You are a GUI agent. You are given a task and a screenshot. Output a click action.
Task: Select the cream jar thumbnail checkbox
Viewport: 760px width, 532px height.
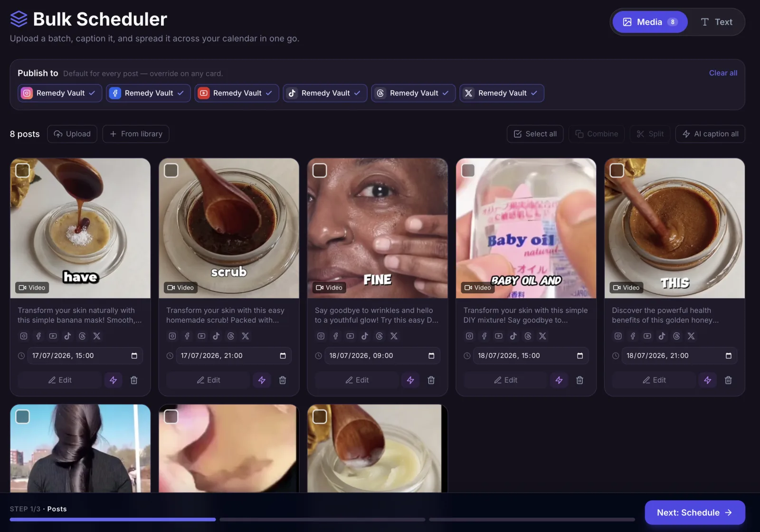pyautogui.click(x=320, y=417)
